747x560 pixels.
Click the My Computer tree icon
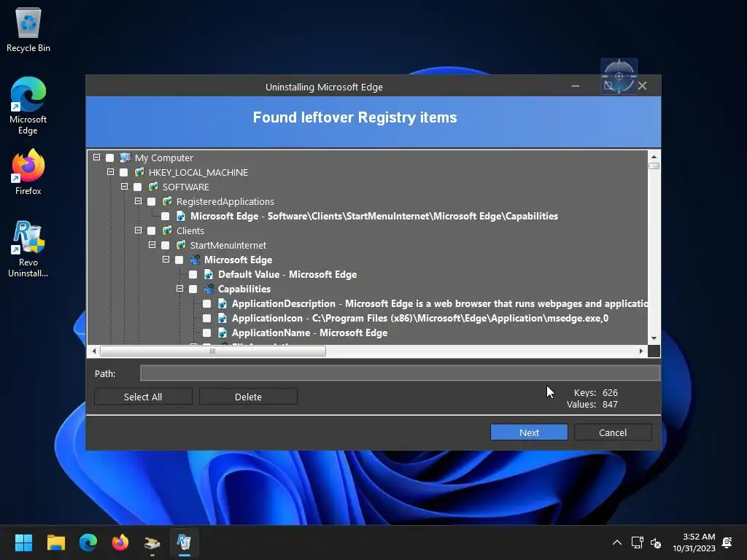(125, 157)
